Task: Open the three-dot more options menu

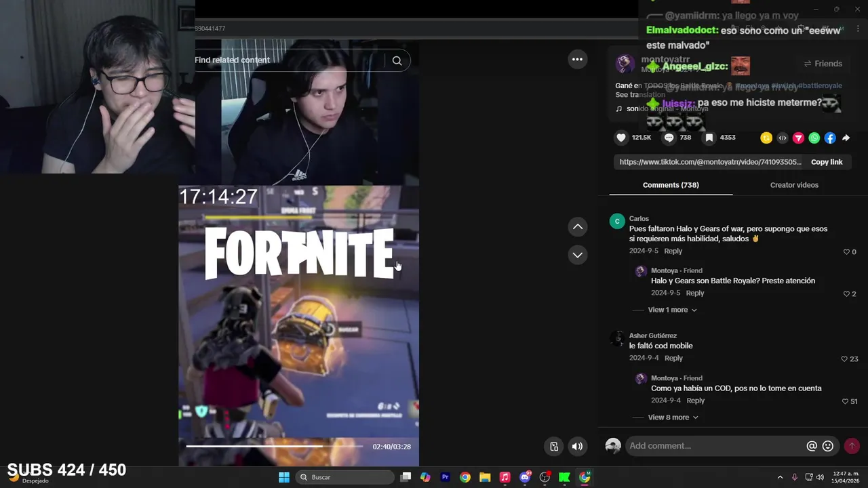Action: click(x=577, y=60)
